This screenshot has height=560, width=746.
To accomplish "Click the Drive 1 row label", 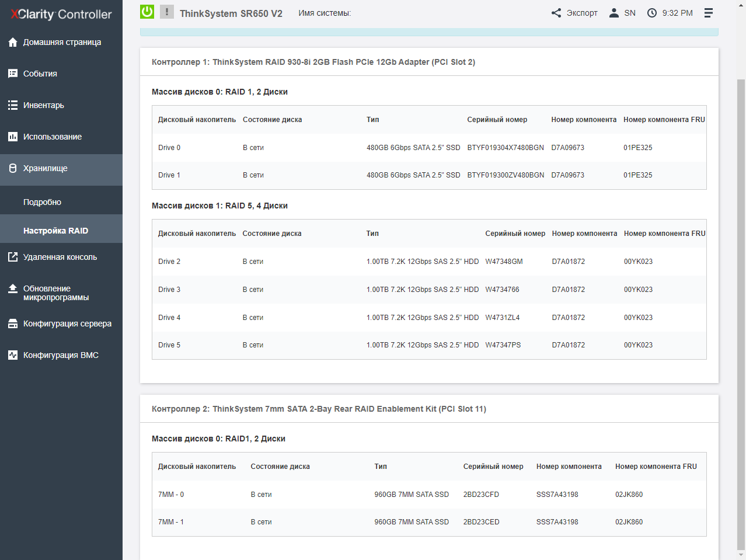I will (x=169, y=175).
